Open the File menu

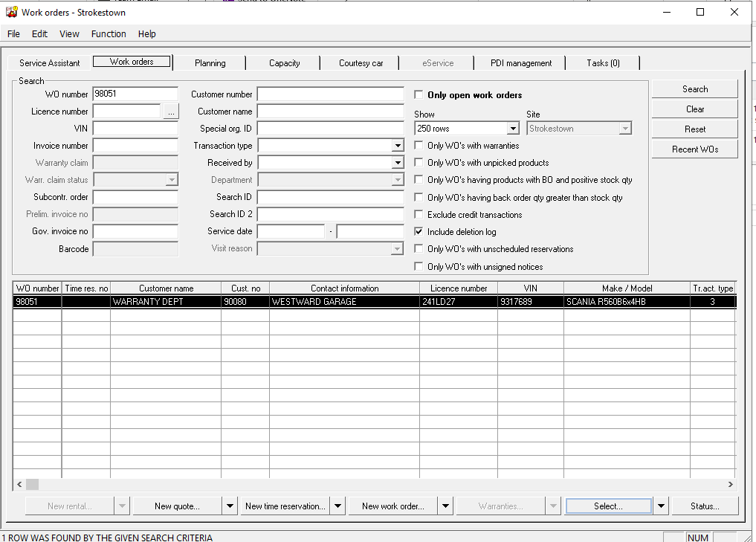pyautogui.click(x=13, y=33)
